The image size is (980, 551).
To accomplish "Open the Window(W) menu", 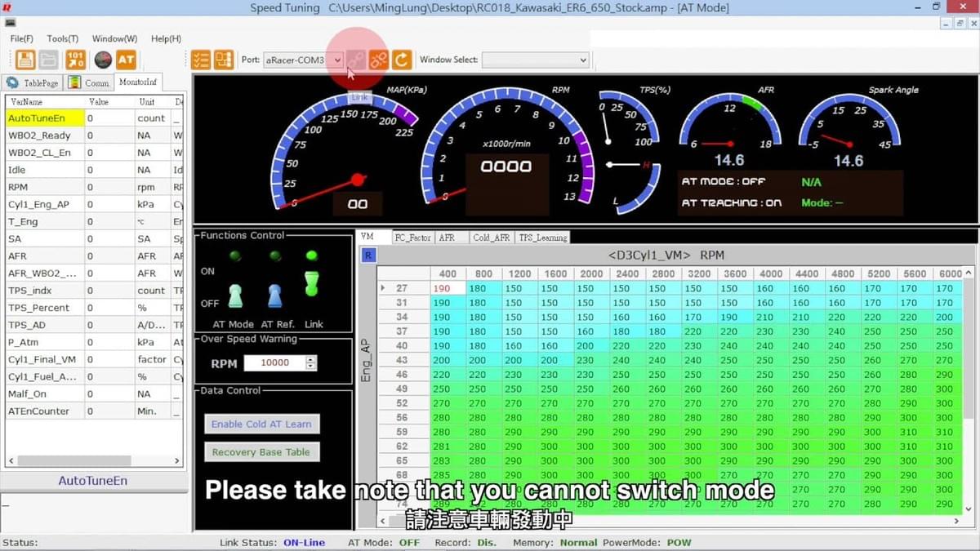I will pos(114,38).
